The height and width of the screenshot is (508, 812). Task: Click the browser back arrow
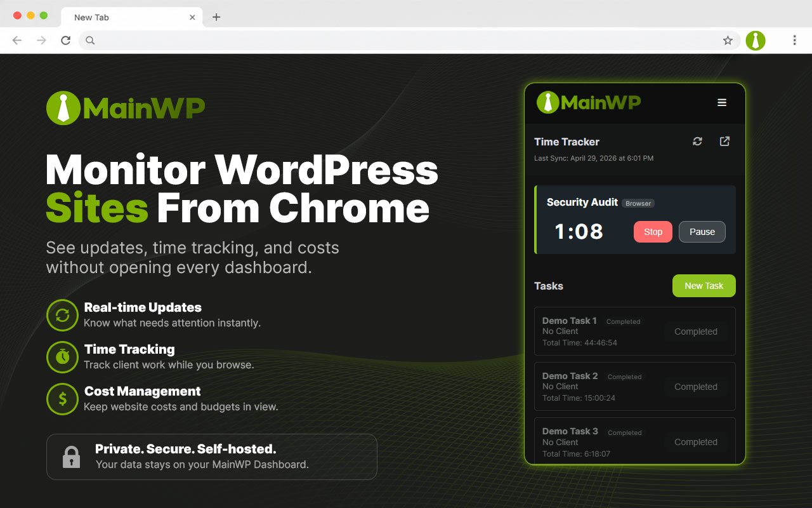(17, 41)
